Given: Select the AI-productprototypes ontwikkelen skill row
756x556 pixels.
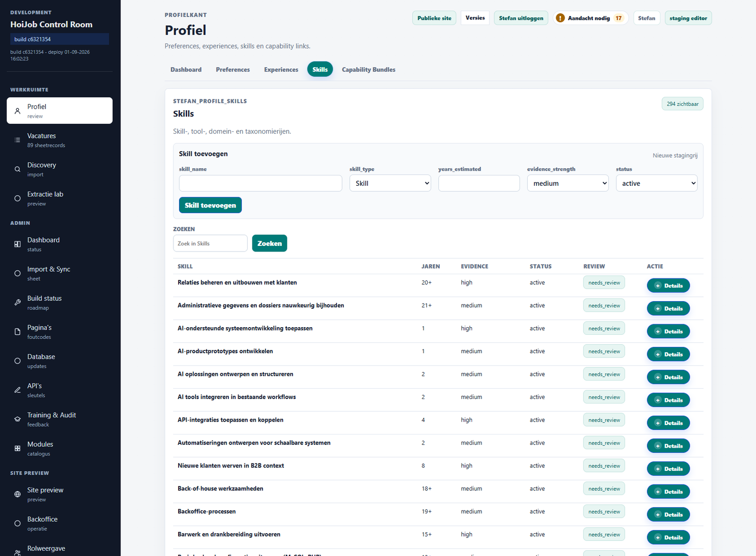Looking at the screenshot, I should click(438, 354).
